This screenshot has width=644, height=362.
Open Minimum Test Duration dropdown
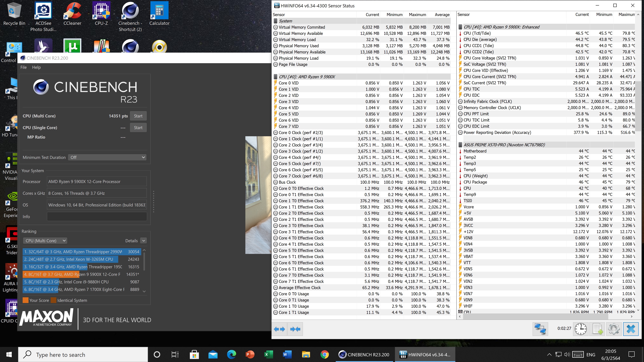(107, 157)
